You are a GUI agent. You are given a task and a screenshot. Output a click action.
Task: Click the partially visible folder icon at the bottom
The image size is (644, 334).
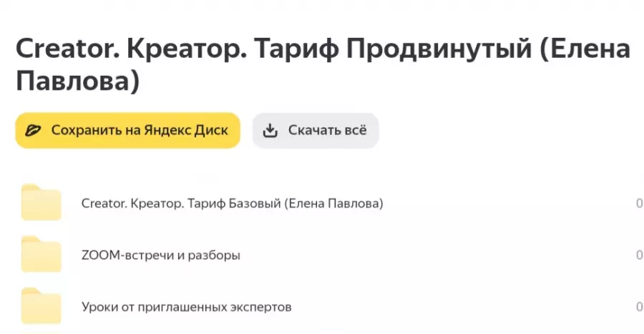tap(41, 331)
